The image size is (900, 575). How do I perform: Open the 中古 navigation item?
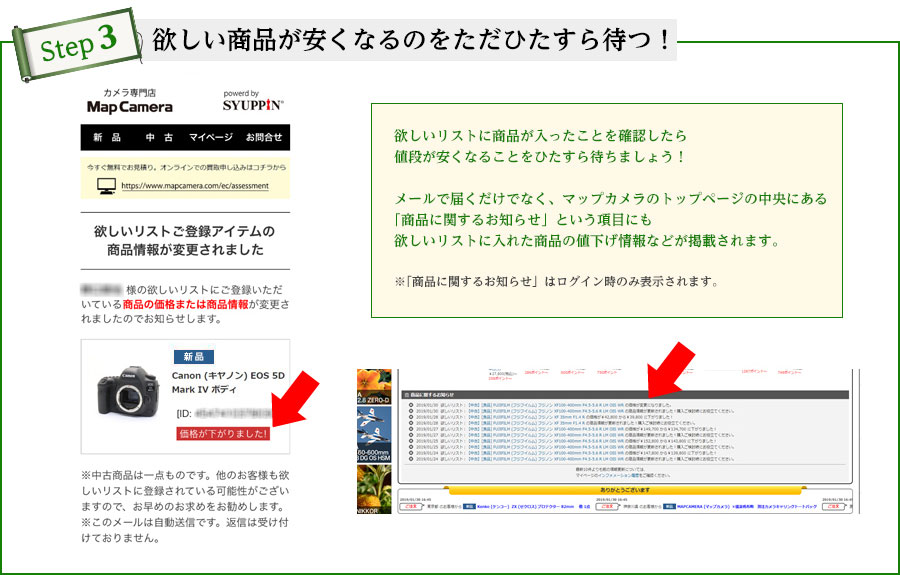tap(159, 137)
